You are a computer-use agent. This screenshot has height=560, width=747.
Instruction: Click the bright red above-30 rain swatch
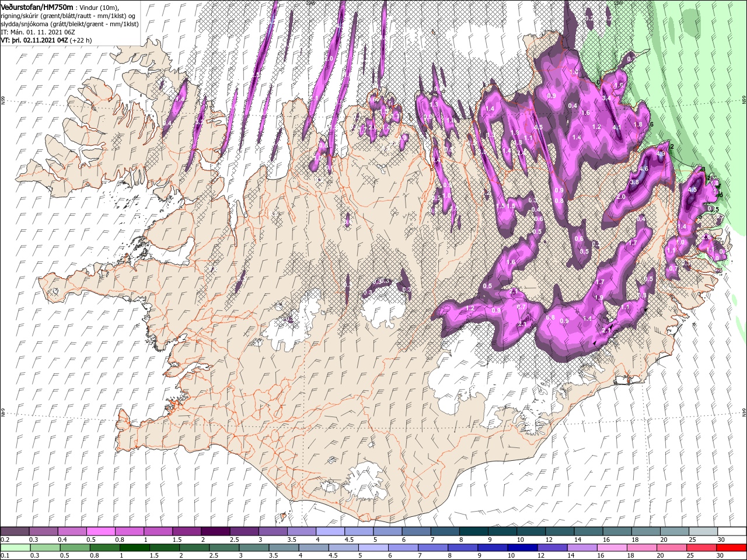[x=731, y=548]
